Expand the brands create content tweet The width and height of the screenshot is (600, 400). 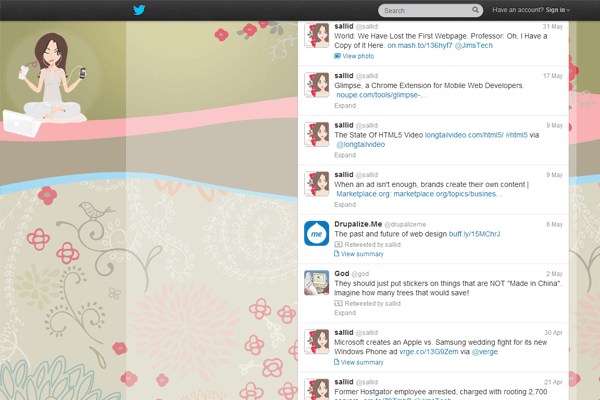(345, 205)
